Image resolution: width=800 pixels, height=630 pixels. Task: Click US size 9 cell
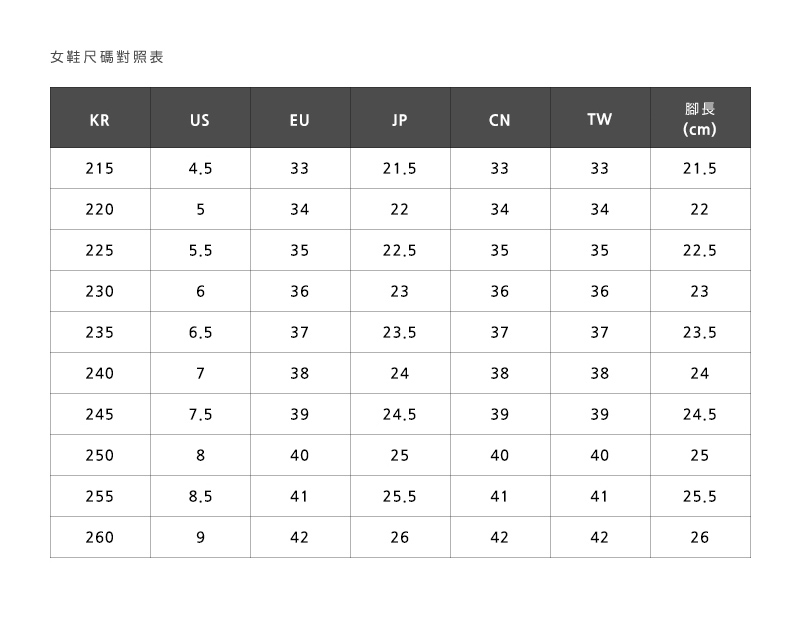(200, 537)
